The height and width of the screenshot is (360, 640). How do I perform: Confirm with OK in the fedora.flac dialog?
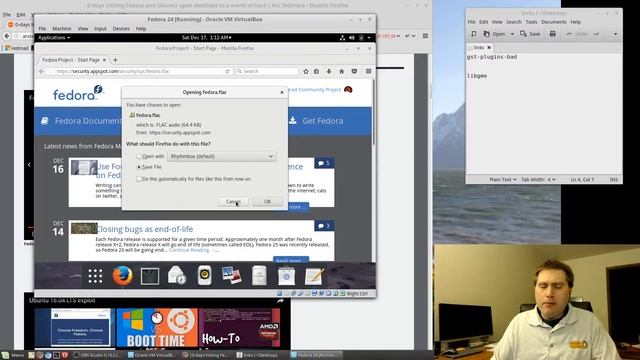267,202
